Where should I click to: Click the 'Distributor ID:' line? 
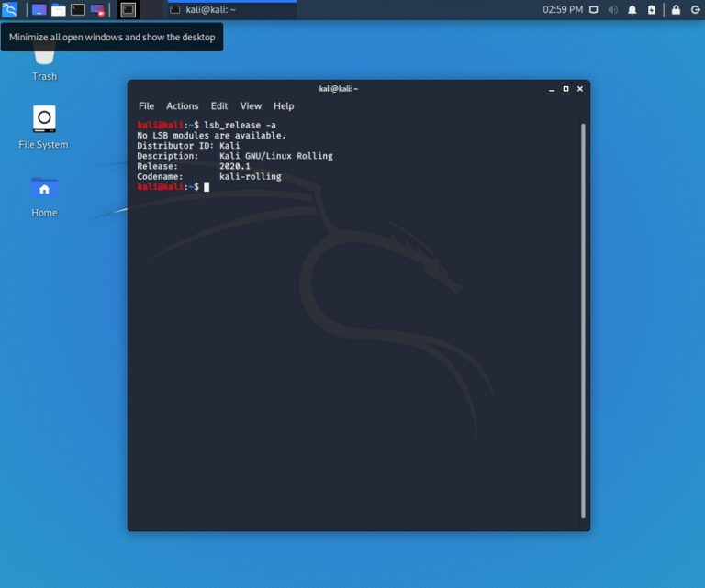coord(188,146)
